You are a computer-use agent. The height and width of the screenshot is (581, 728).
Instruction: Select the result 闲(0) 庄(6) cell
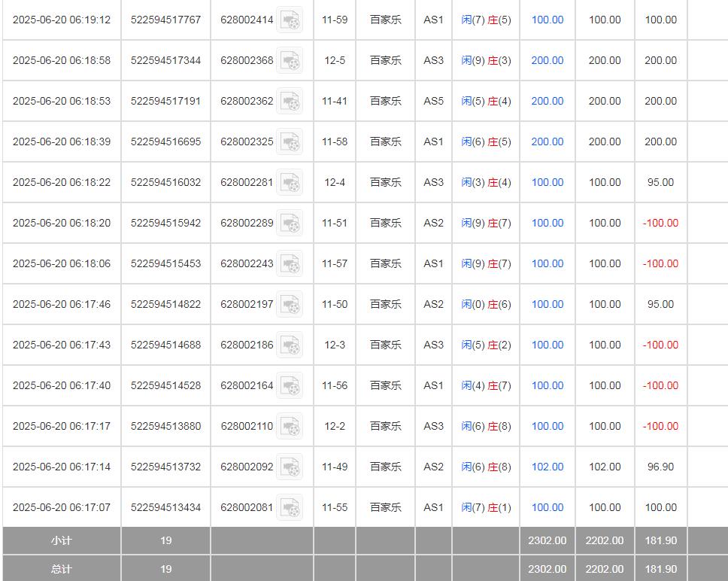tap(486, 304)
